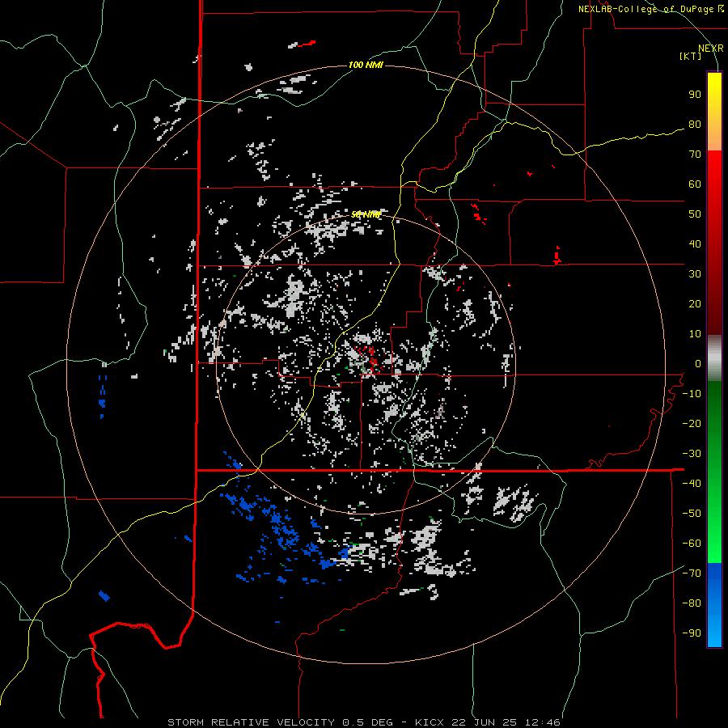Click the 30 value on the velocity scale
Screen dimensions: 728x728
695,274
